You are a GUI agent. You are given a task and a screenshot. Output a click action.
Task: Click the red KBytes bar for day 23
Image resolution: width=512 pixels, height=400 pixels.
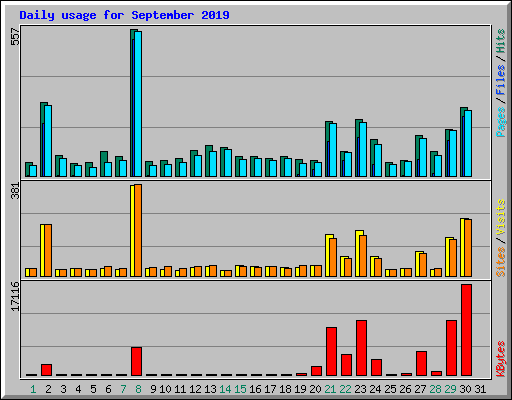click(x=361, y=348)
